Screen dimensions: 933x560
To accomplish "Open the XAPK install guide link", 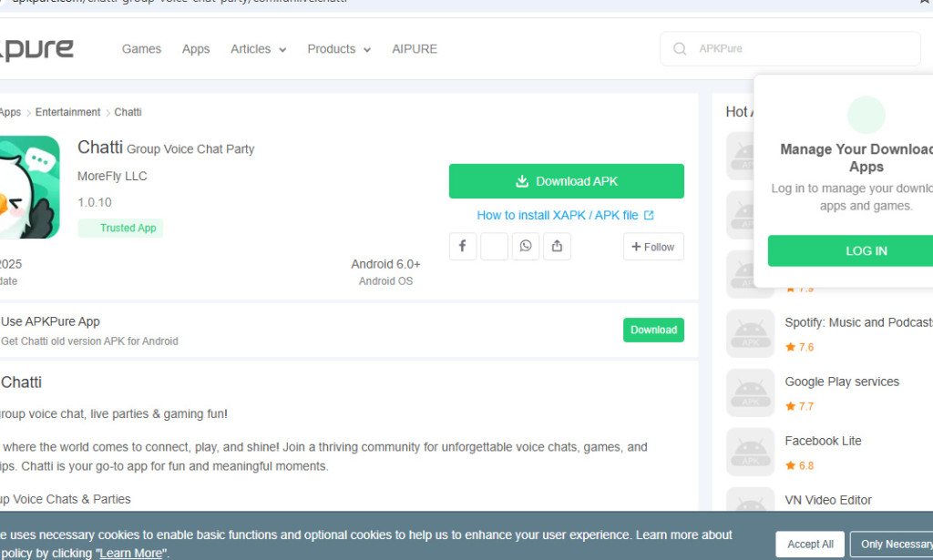I will click(x=557, y=215).
